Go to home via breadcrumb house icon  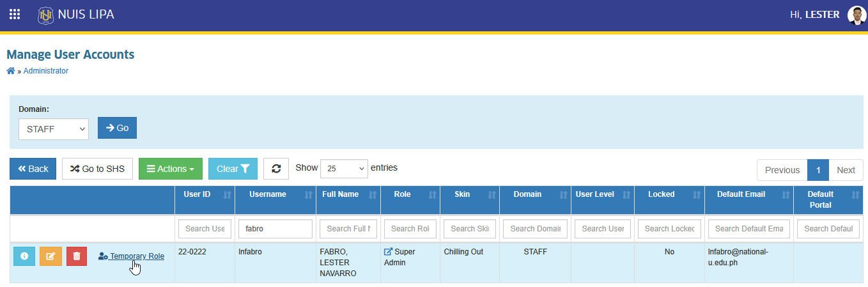tap(11, 71)
